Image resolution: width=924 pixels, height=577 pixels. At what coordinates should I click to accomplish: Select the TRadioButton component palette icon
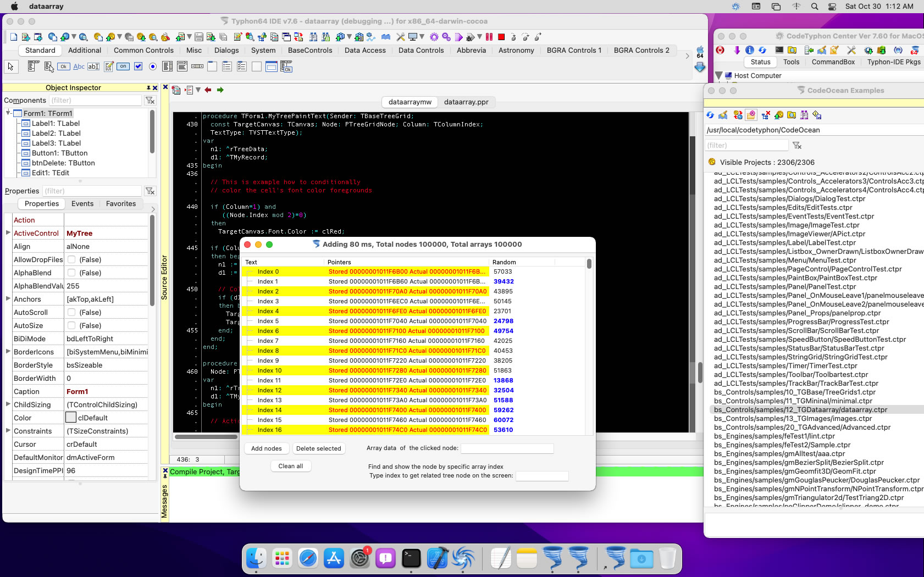(153, 66)
